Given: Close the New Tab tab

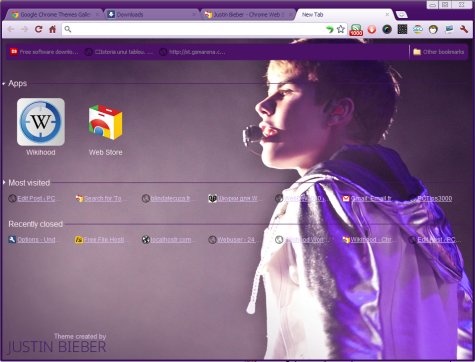Looking at the screenshot, I should tap(387, 15).
